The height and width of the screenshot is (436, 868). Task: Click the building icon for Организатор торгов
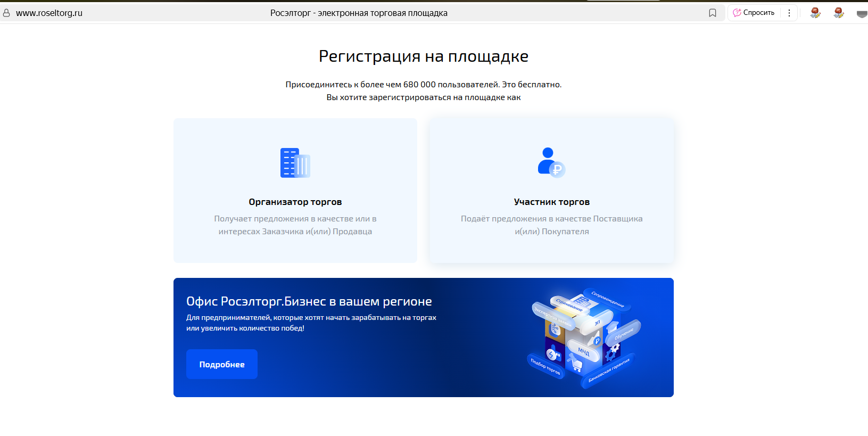tap(295, 163)
